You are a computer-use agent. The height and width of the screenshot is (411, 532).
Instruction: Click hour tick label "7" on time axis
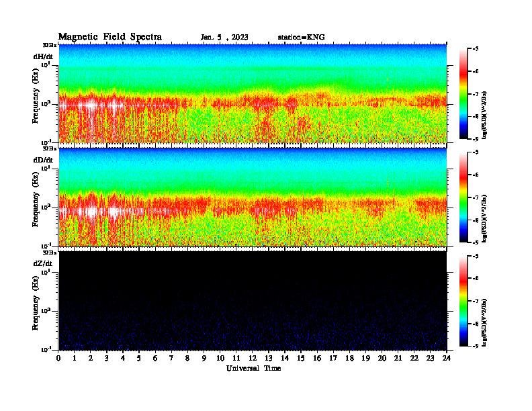[x=171, y=358]
